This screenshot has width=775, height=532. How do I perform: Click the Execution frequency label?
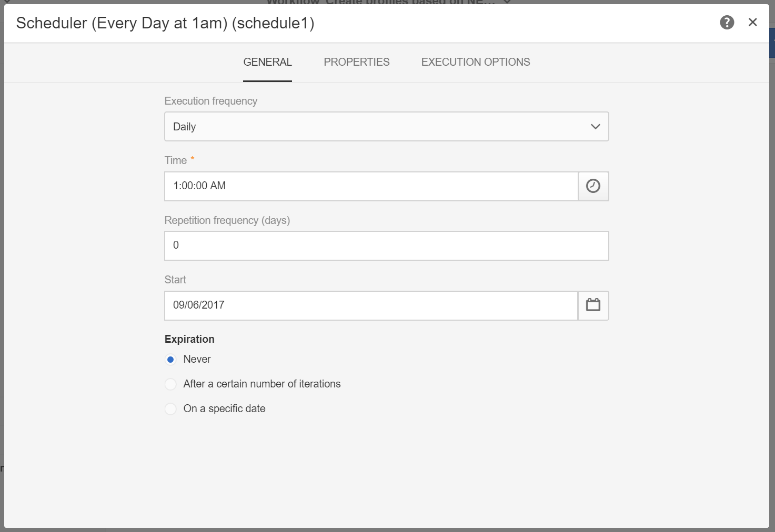tap(210, 101)
